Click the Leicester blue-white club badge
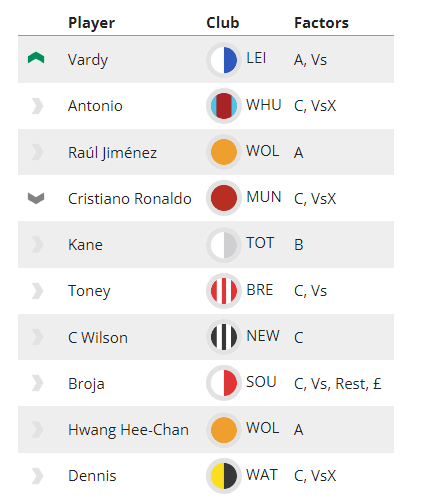Screen dimensions: 423x498 tap(223, 60)
